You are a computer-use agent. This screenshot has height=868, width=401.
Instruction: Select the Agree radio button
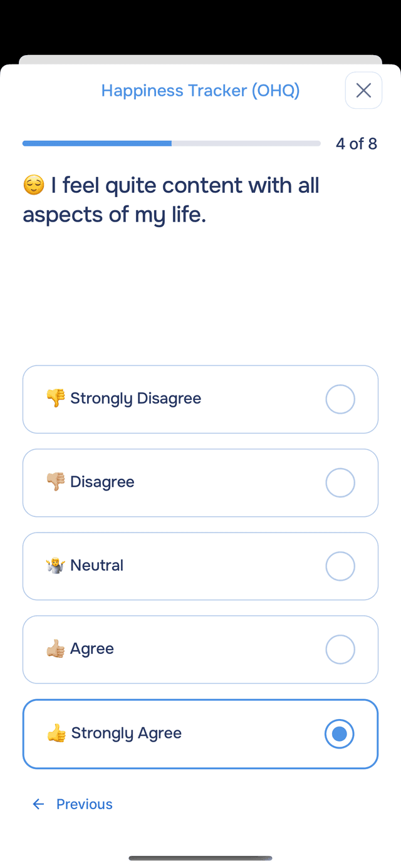pyautogui.click(x=340, y=650)
